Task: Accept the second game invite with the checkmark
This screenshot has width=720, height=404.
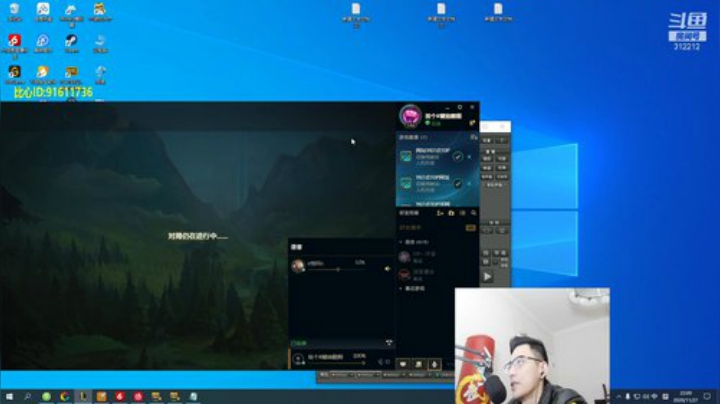Action: point(457,184)
